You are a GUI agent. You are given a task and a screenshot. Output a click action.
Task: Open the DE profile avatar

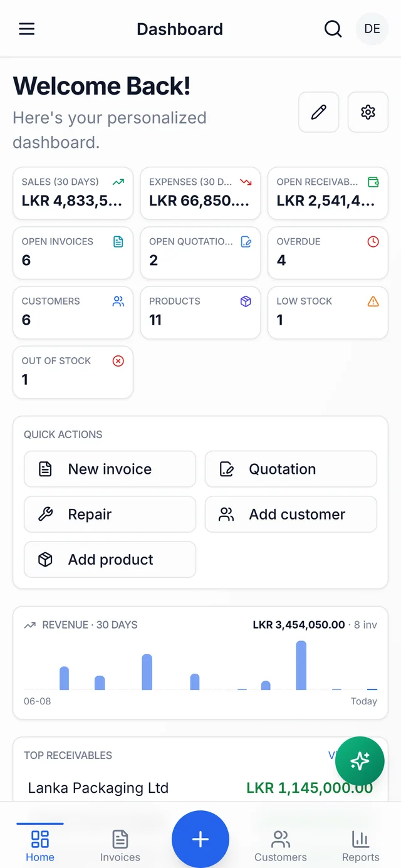372,29
